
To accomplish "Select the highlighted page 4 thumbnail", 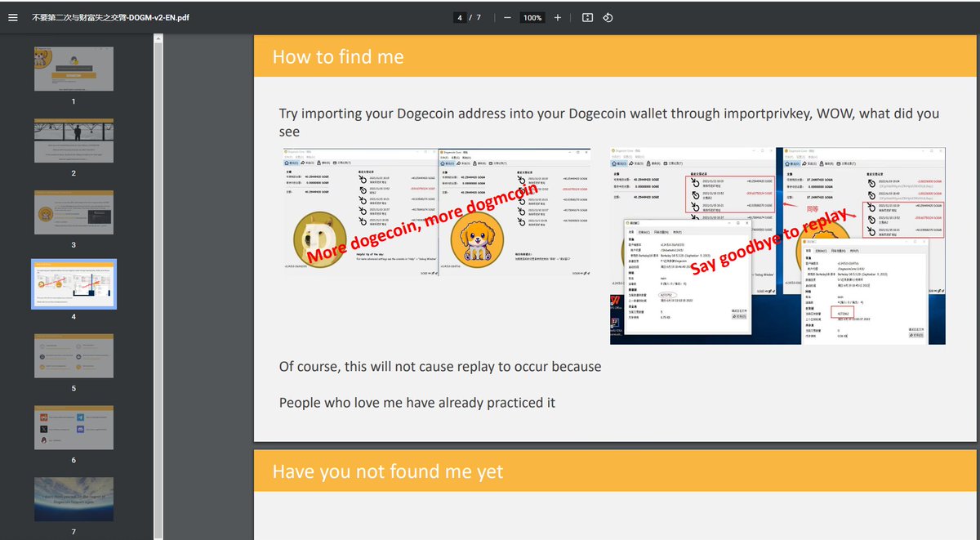I will (x=73, y=284).
